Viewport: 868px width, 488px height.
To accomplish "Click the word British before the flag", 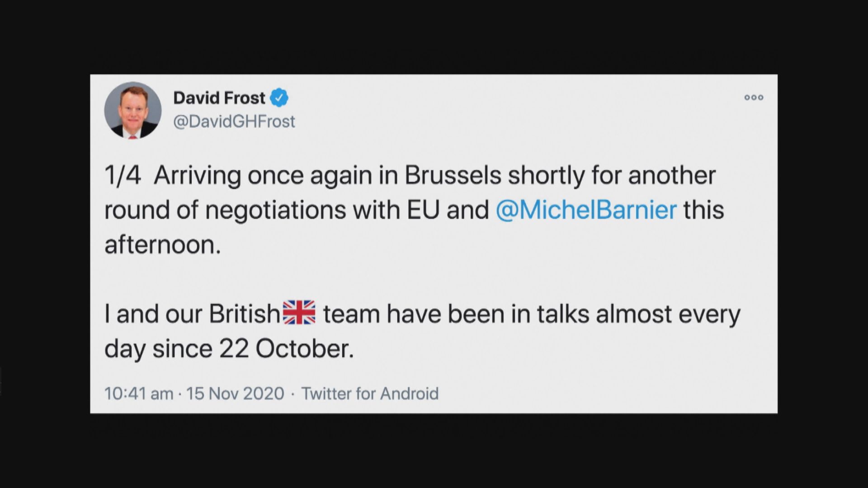I will 244,314.
